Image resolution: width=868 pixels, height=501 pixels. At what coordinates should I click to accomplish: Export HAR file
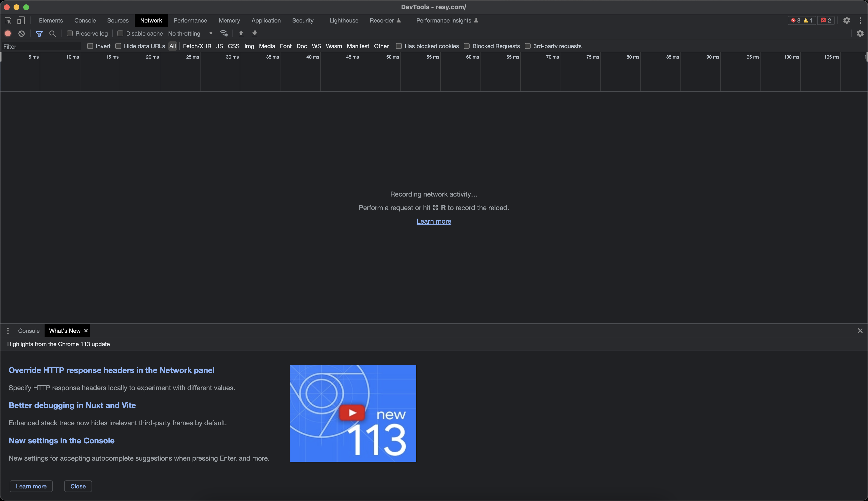pos(255,33)
